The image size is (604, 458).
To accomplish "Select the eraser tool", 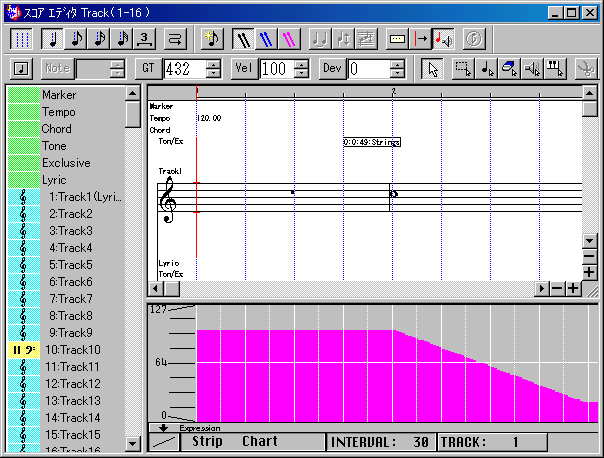I will (x=509, y=69).
